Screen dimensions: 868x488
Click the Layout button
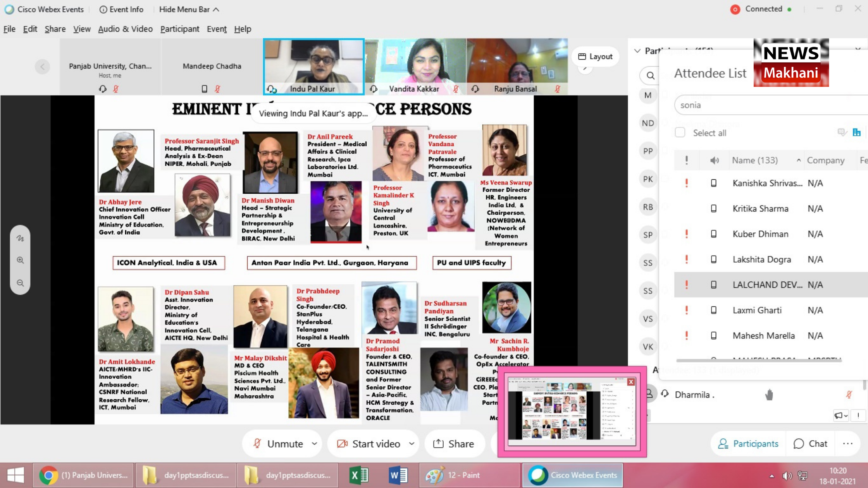tap(595, 57)
